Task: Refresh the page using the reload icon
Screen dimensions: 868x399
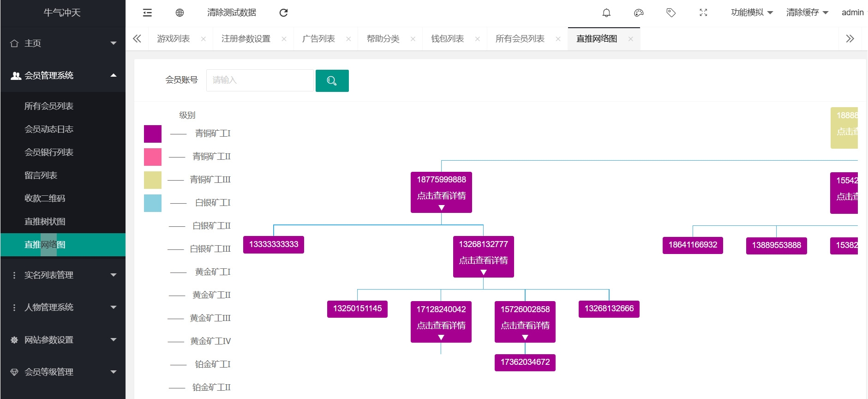Action: pos(283,13)
